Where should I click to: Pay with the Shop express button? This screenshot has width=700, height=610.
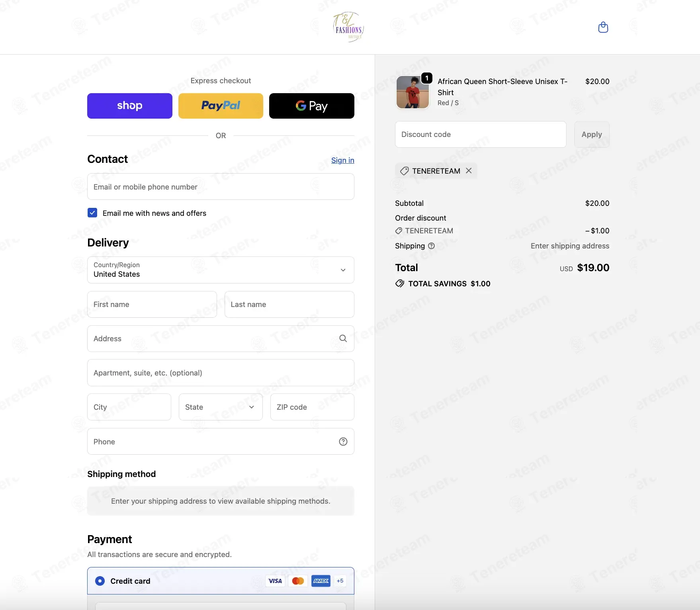(130, 106)
